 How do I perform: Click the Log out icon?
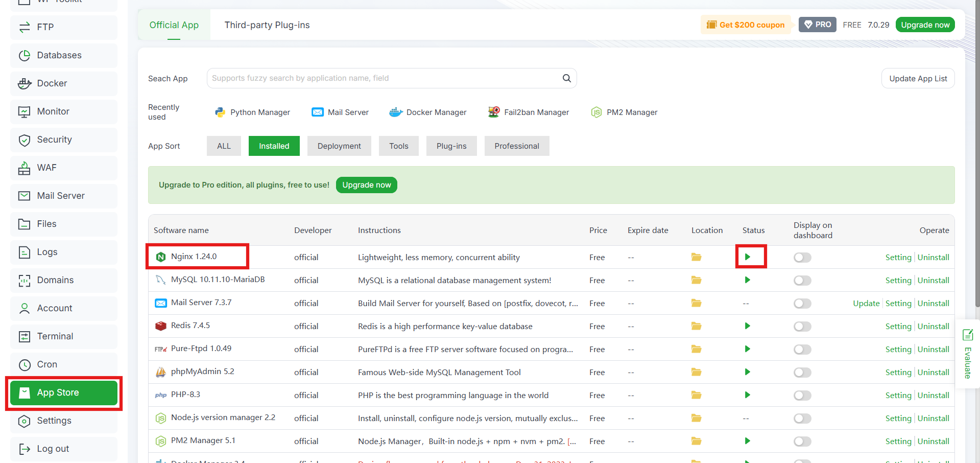pyautogui.click(x=24, y=449)
